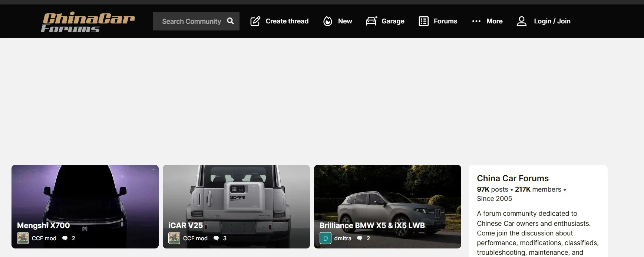The height and width of the screenshot is (257, 644).
Task: Click the Garage car icon
Action: click(x=371, y=21)
